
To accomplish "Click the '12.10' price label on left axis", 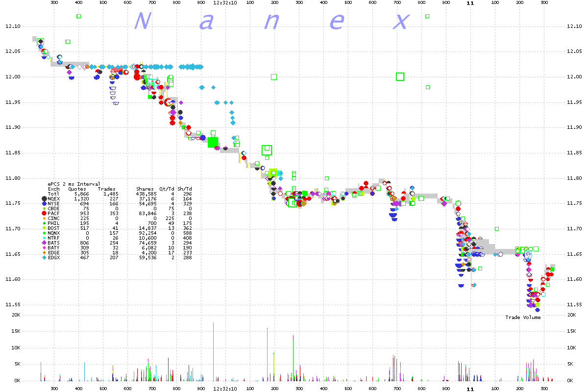I will click(13, 26).
